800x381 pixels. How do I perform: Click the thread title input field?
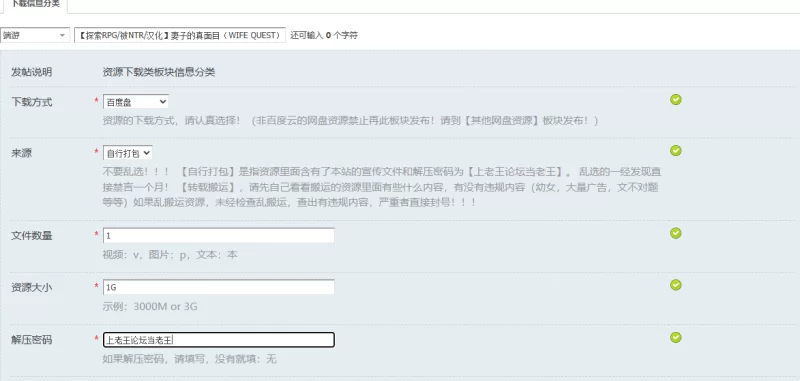tap(180, 35)
